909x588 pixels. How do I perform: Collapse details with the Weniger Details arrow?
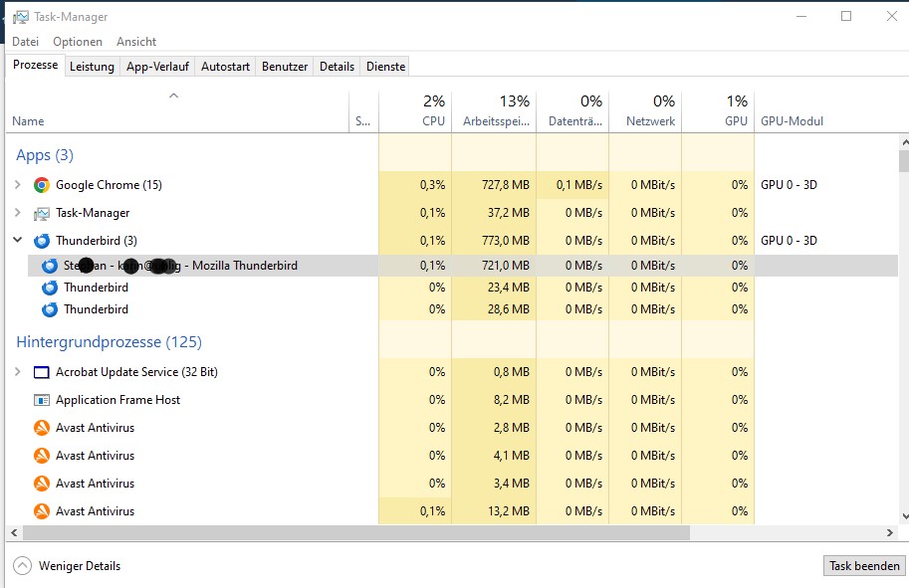pyautogui.click(x=22, y=566)
